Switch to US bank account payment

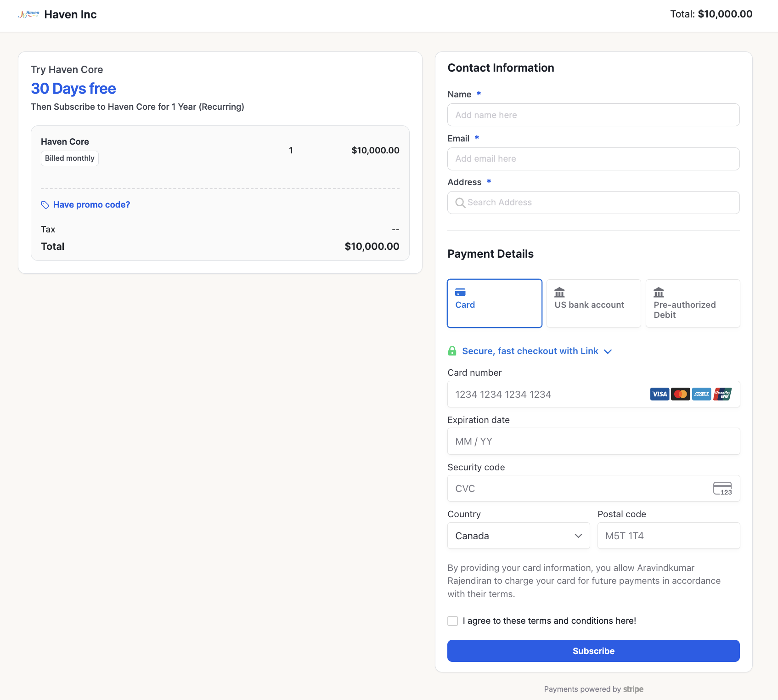[593, 303]
